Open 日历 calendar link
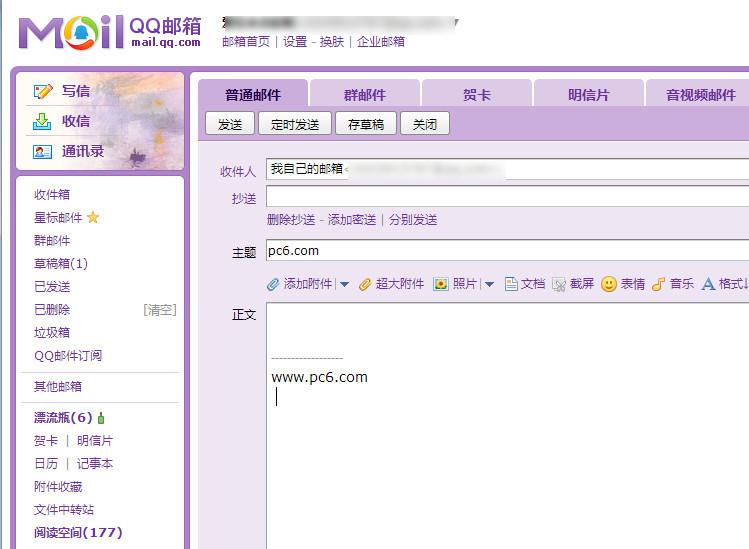749x549 pixels. tap(45, 463)
